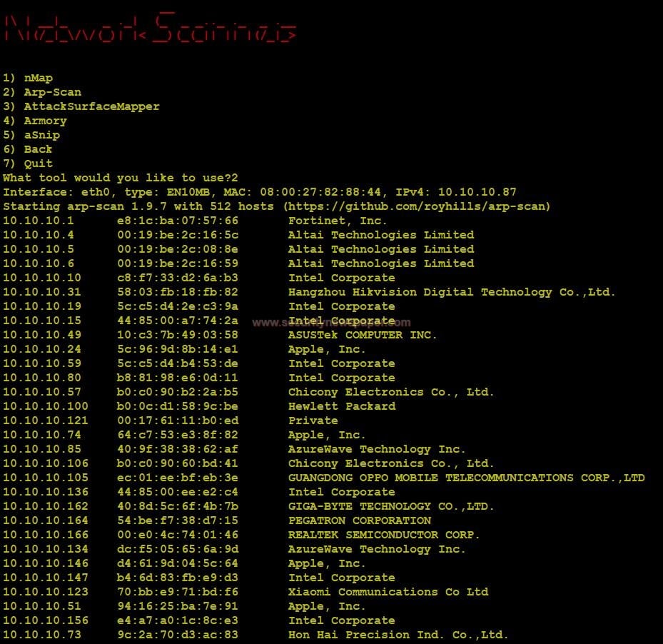Viewport: 663px width, 644px height.
Task: Click MAC address d4:61:9d:04:5c:64
Action: (x=178, y=563)
